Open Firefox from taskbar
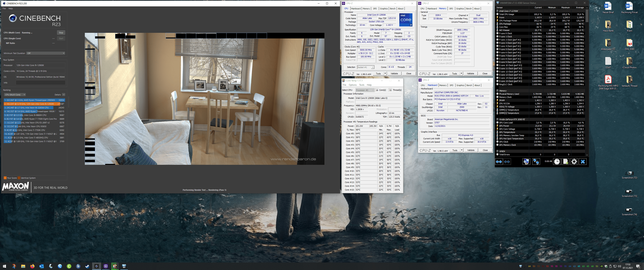The height and width of the screenshot is (270, 644). point(32,266)
